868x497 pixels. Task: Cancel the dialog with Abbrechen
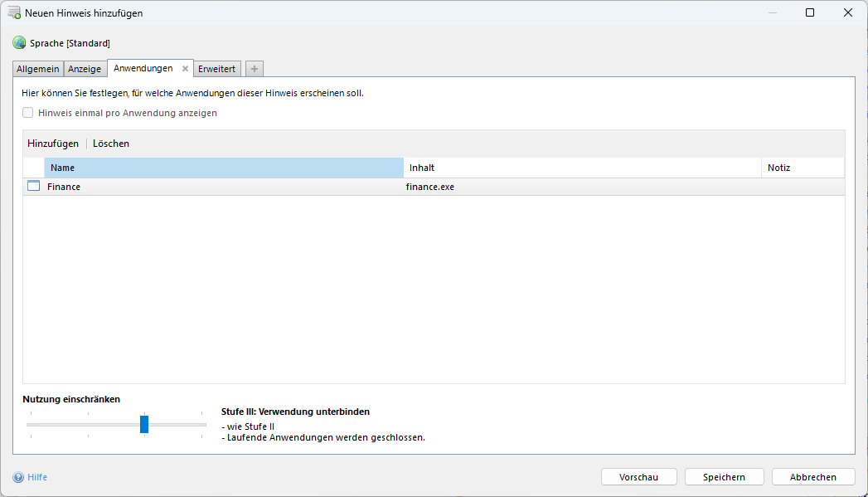(x=812, y=477)
